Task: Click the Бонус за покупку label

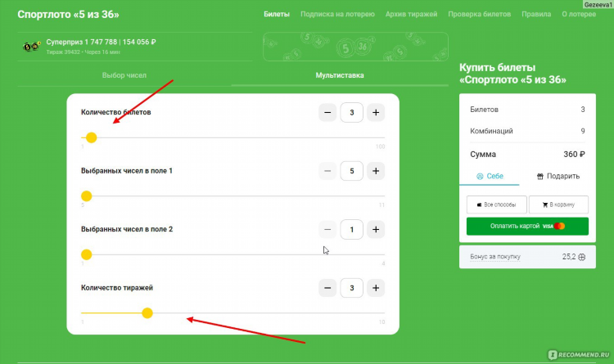Action: click(x=495, y=257)
